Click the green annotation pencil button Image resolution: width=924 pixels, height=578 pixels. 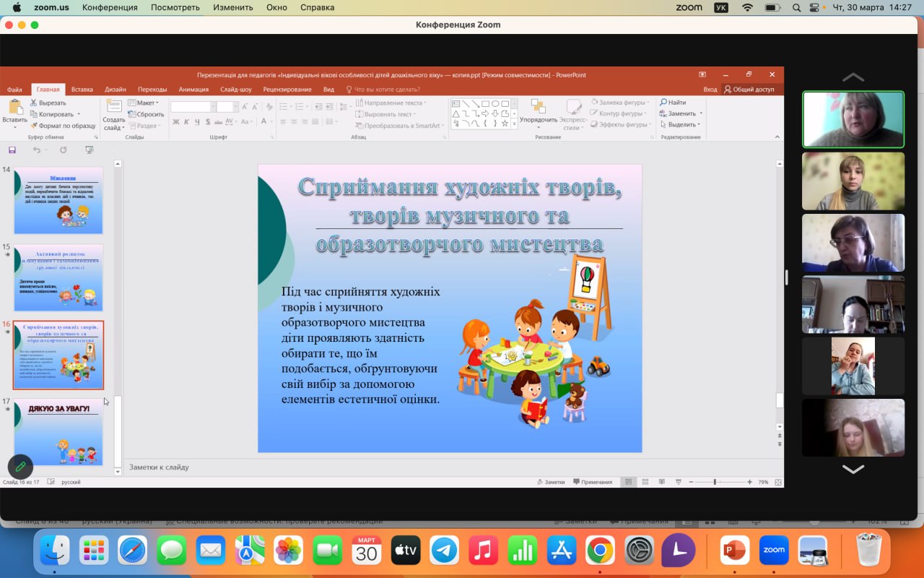point(20,467)
